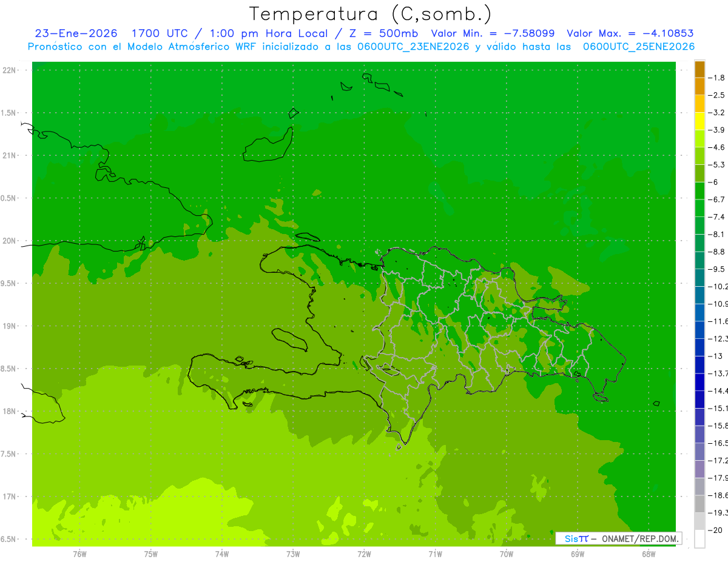Screen dimensions: 728x562
Task: Click the "21N" latitude tick label
Action: coord(9,156)
